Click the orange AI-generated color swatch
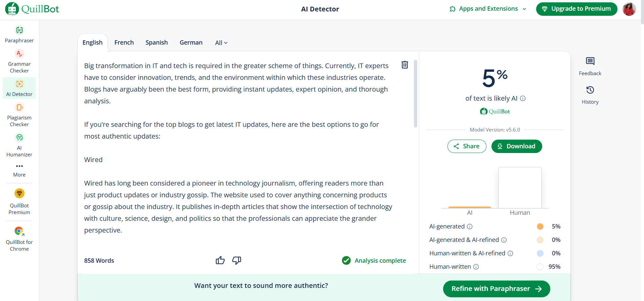Image resolution: width=644 pixels, height=301 pixels. 540,227
